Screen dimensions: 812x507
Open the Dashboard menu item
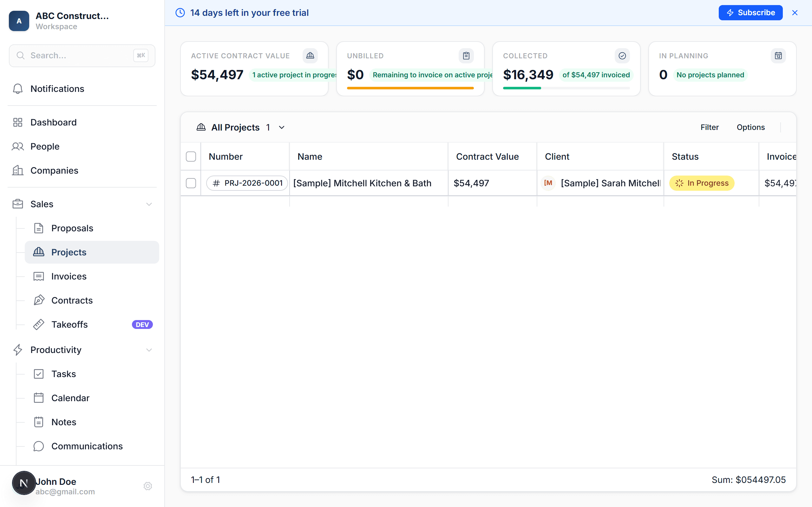(53, 122)
